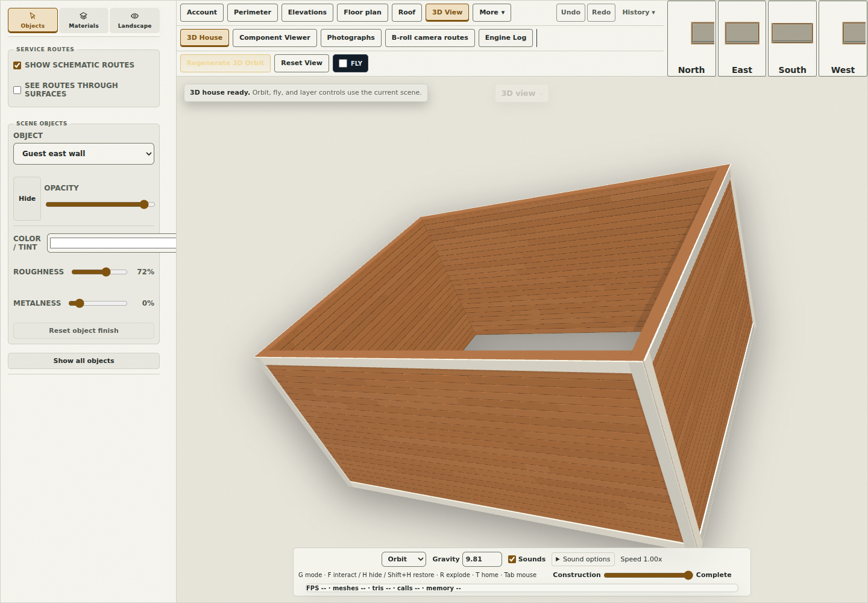Select the North elevation thumbnail
Screen dimensions: 868x603
coord(691,39)
